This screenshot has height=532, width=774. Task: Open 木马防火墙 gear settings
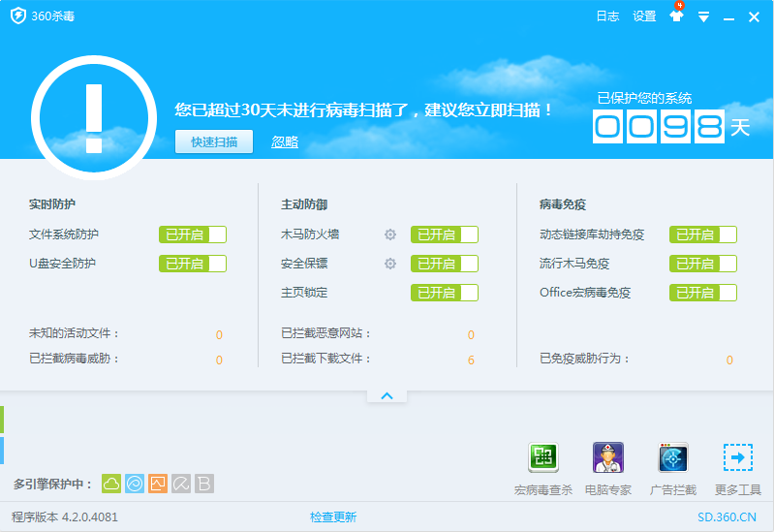[x=390, y=235]
